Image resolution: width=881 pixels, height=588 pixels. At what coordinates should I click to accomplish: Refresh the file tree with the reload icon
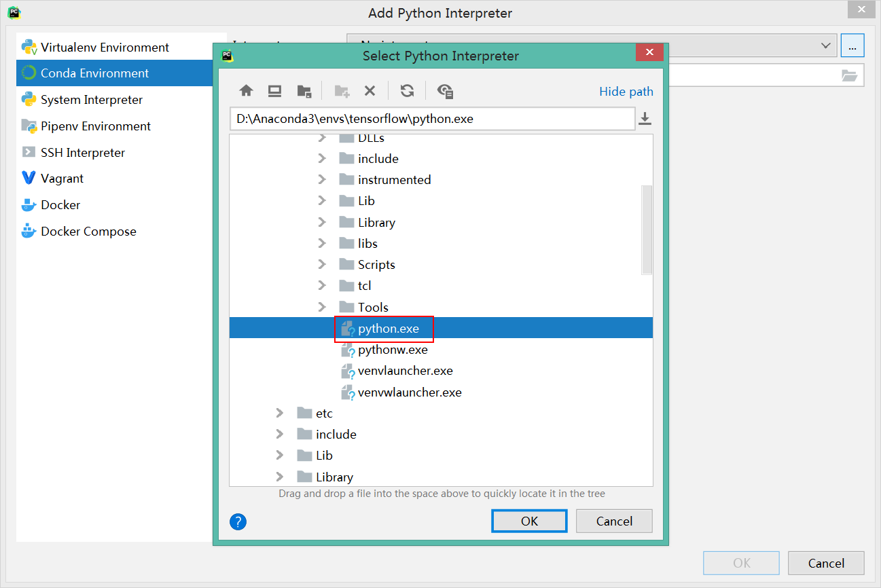click(x=407, y=91)
